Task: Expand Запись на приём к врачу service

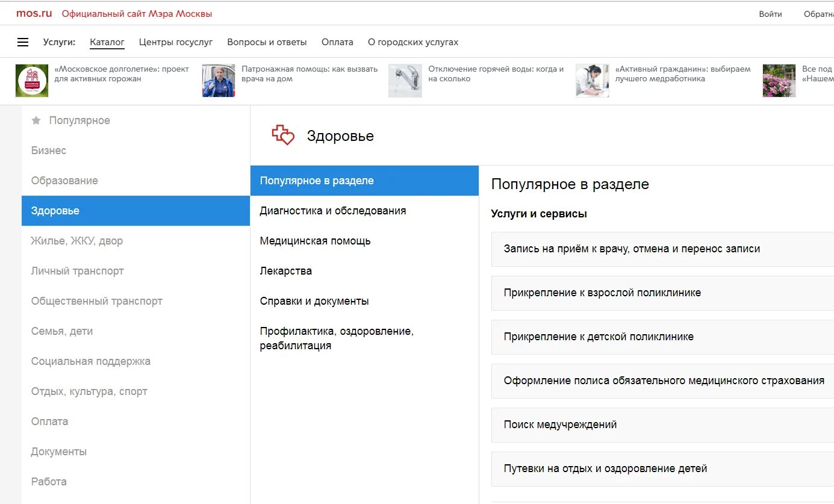Action: coord(662,249)
